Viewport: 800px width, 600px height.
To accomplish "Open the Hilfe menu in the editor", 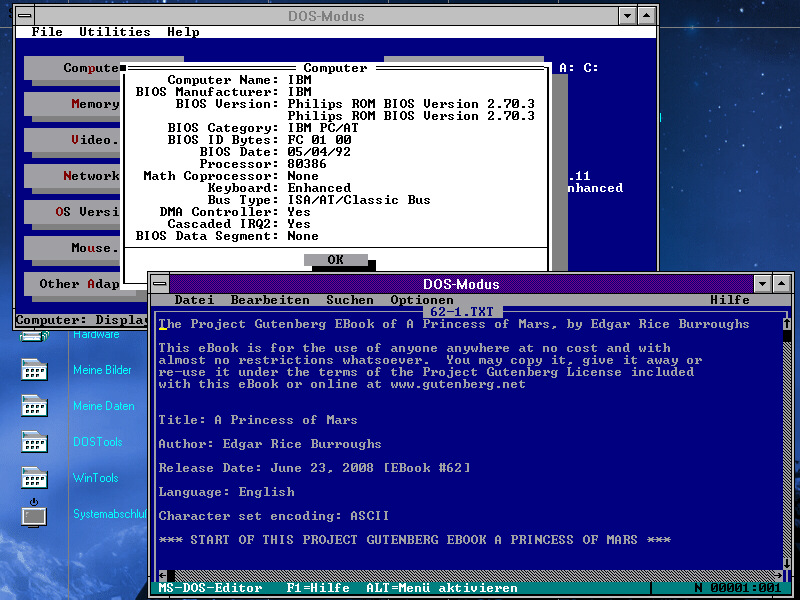I will pyautogui.click(x=730, y=300).
